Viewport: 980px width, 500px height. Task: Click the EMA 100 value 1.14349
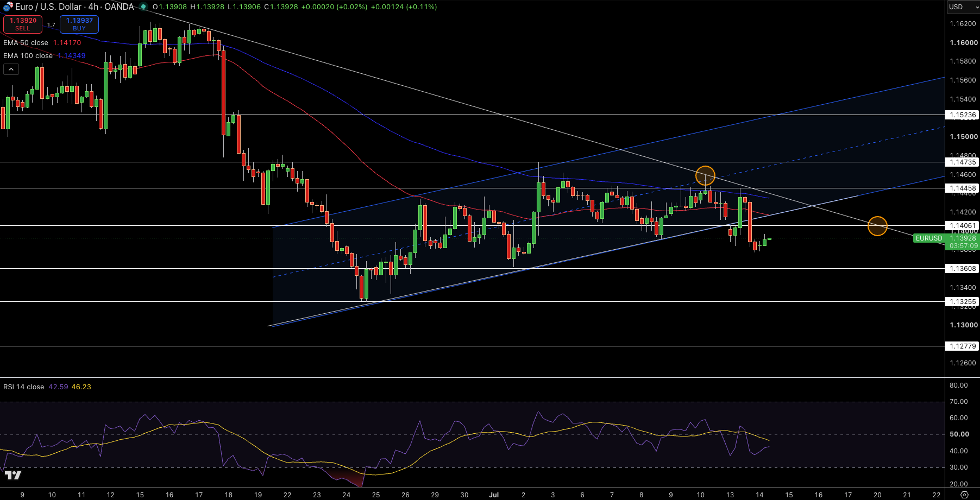pos(72,56)
